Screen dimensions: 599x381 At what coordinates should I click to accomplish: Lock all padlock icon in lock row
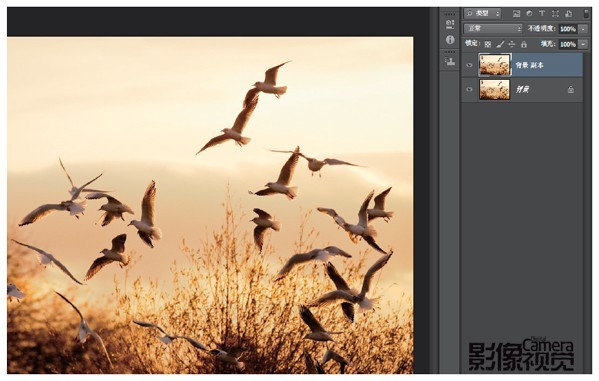tap(524, 44)
